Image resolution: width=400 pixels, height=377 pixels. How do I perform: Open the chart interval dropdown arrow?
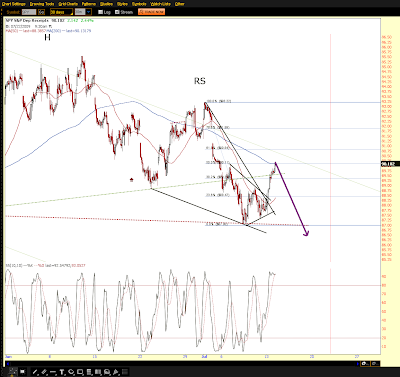click(x=89, y=12)
